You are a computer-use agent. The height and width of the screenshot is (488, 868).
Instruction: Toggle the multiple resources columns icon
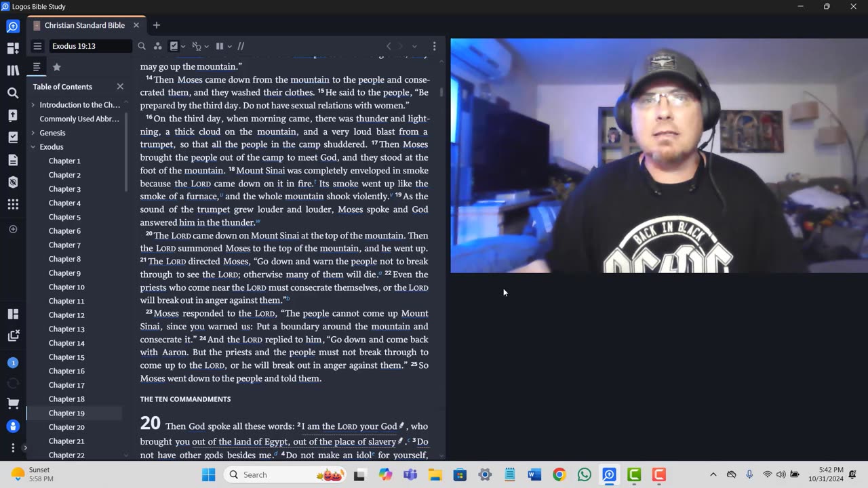(220, 46)
